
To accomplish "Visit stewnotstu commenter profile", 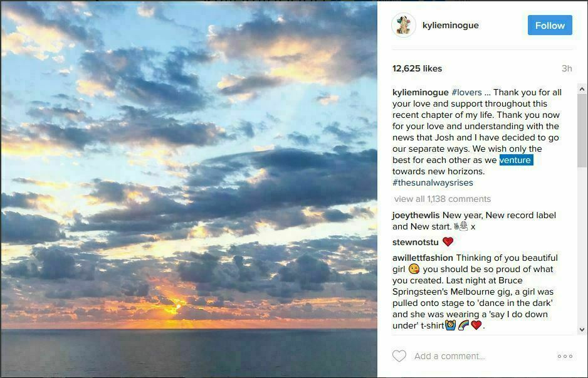I will click(415, 241).
